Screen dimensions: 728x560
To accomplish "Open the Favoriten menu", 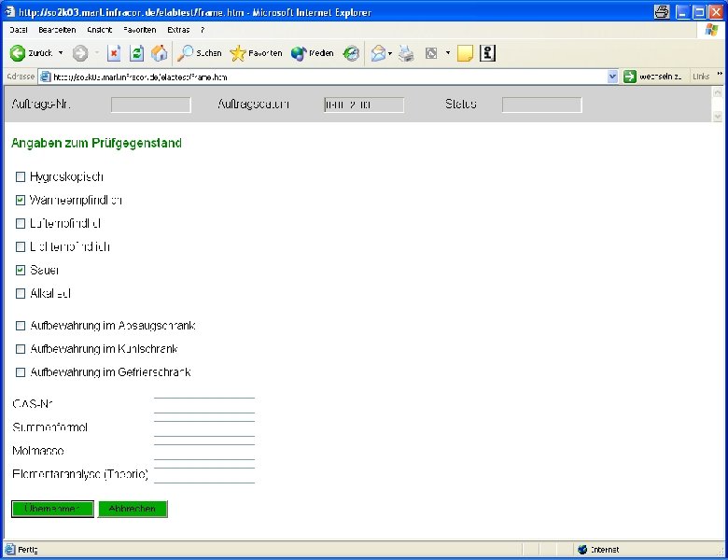I will 140,30.
